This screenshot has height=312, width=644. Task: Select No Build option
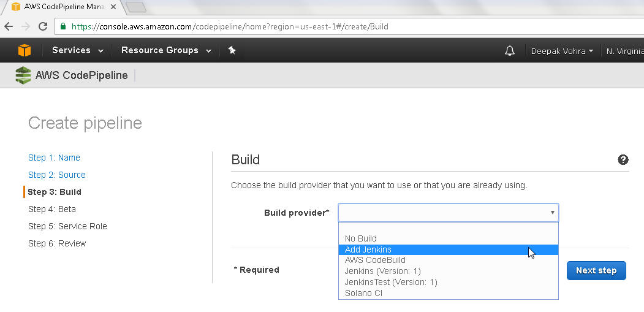(x=448, y=238)
